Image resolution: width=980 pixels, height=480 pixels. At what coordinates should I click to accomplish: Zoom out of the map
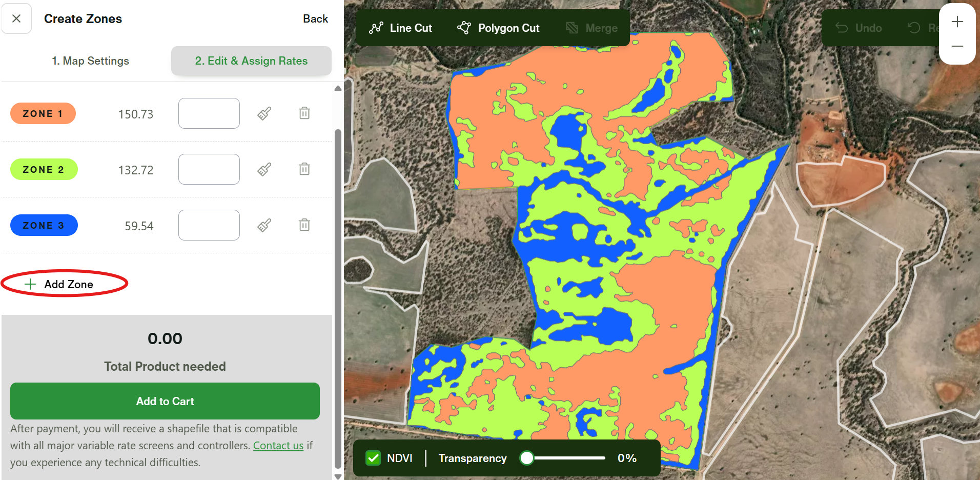[x=957, y=47]
